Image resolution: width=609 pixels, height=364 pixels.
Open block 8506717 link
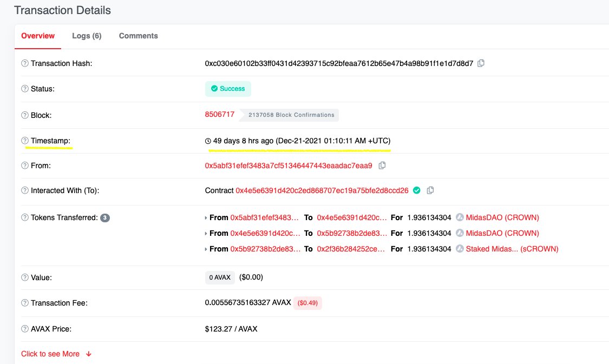(x=220, y=115)
